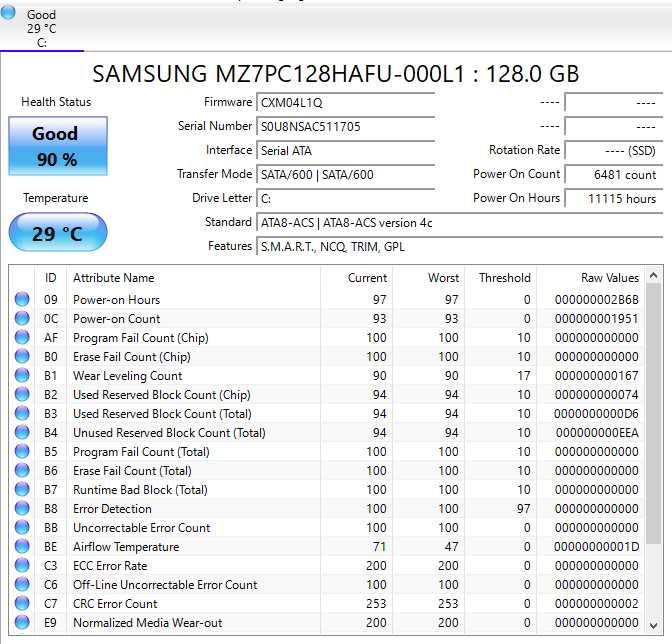This screenshot has height=644, width=672.
Task: Click the Worst column header
Action: pos(429,278)
